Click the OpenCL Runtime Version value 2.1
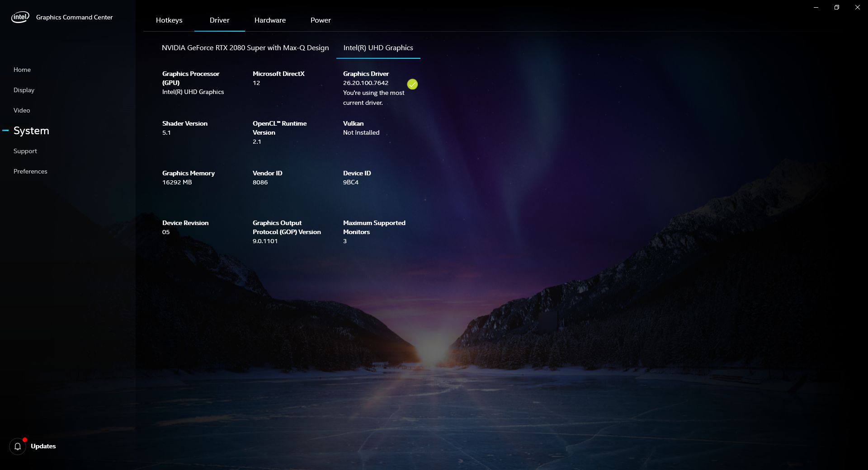 coord(257,142)
